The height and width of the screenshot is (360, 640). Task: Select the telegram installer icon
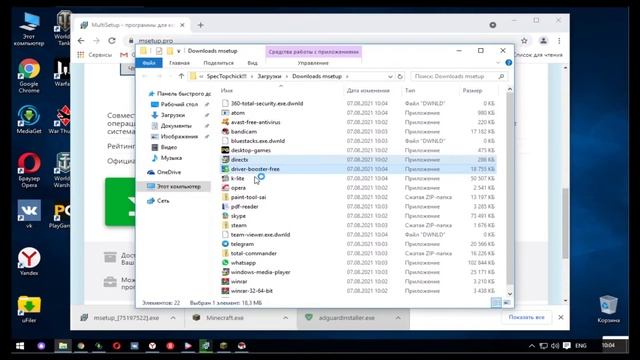tap(225, 244)
